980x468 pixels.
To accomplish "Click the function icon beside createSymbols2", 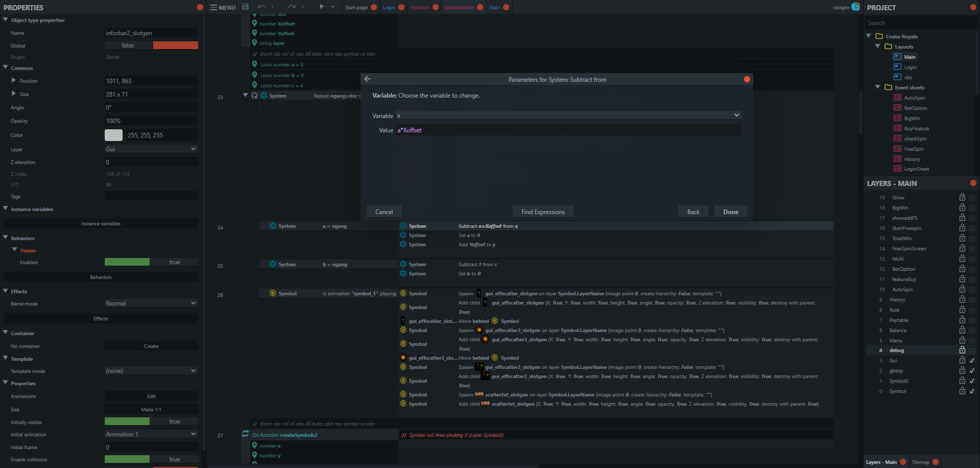I will 245,434.
